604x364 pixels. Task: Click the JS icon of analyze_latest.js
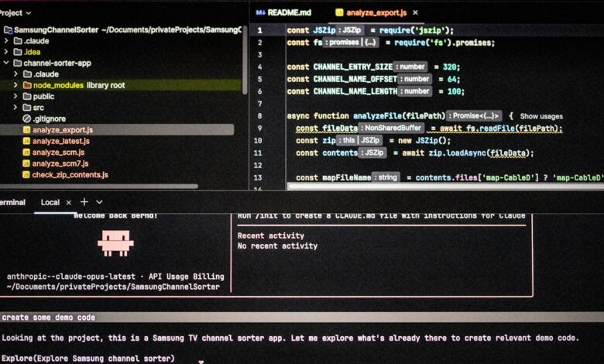(26, 141)
